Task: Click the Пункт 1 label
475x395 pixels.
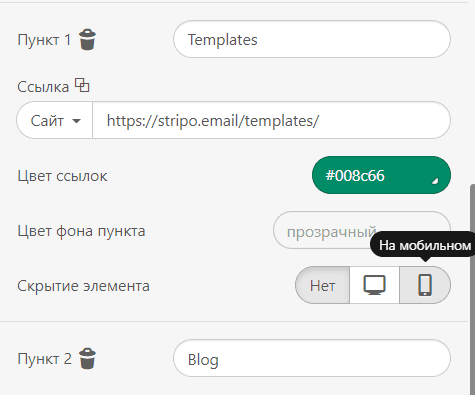Action: (44, 40)
